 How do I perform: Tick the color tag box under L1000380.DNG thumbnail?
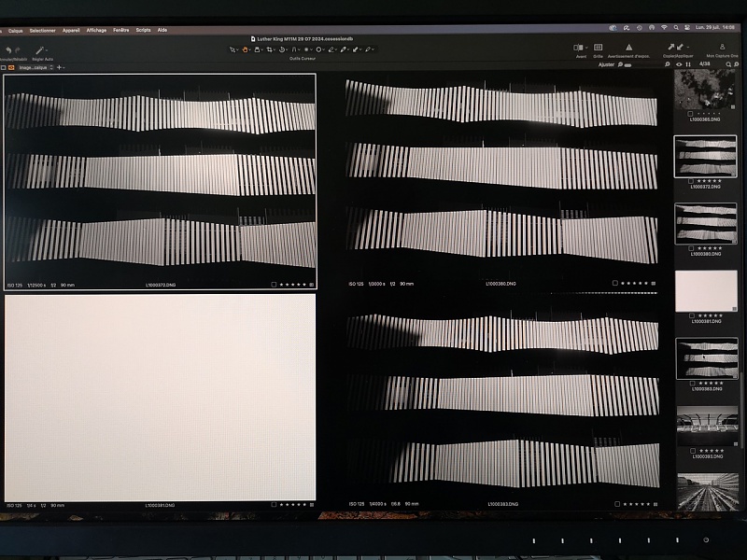pos(690,247)
